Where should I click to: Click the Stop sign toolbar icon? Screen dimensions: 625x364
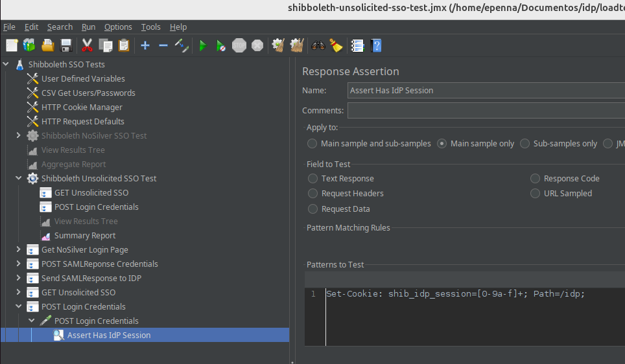click(239, 45)
